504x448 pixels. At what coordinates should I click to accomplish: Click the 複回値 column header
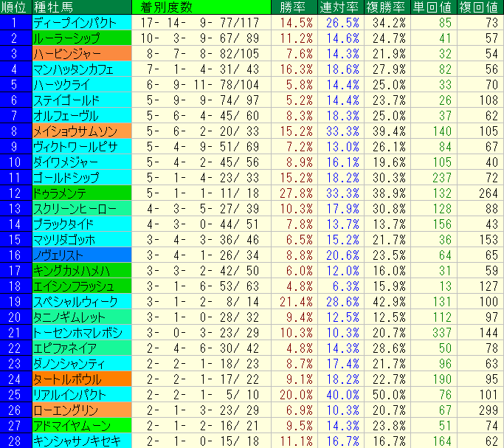(480, 7)
